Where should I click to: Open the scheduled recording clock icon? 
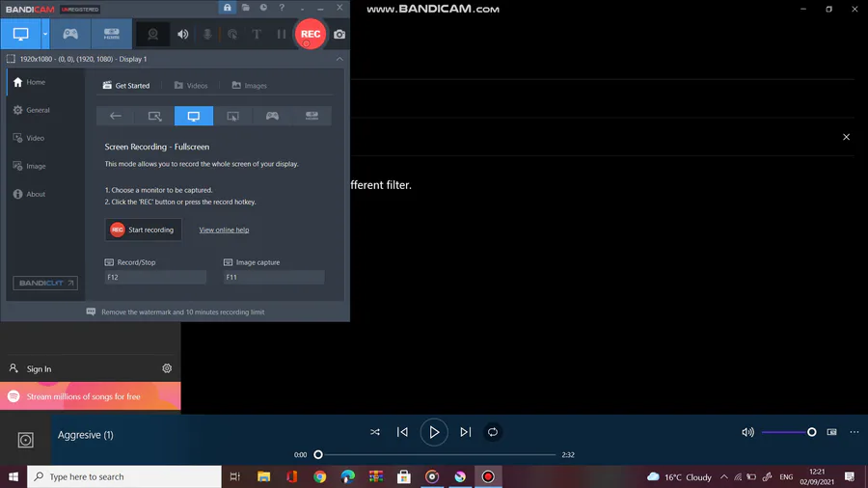[x=263, y=8]
